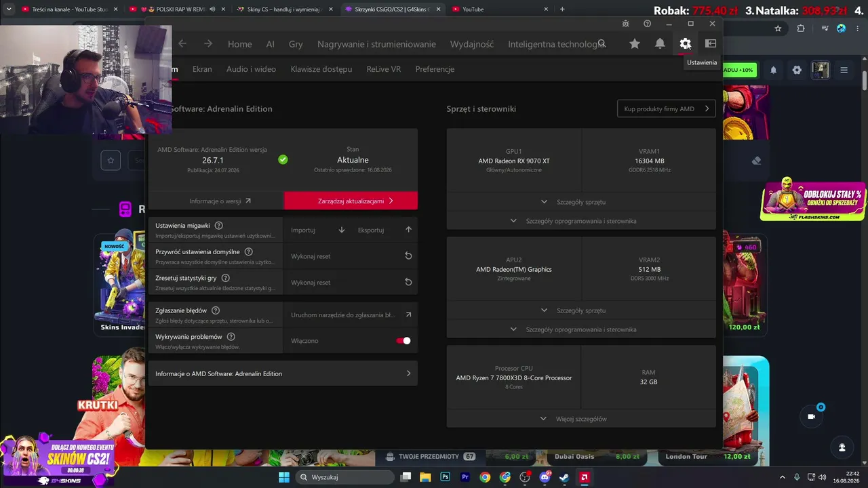Go back in AMD Software navigation
The height and width of the screenshot is (488, 868).
182,44
